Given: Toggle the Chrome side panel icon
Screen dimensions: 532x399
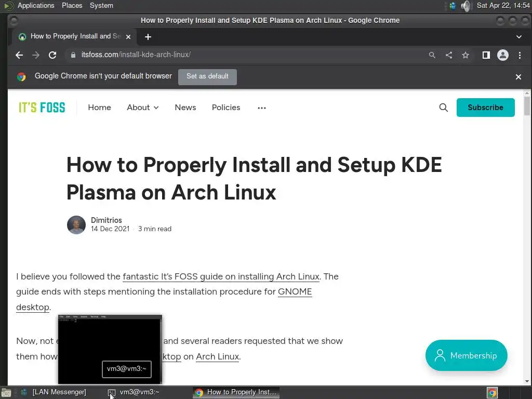Looking at the screenshot, I should pos(486,55).
